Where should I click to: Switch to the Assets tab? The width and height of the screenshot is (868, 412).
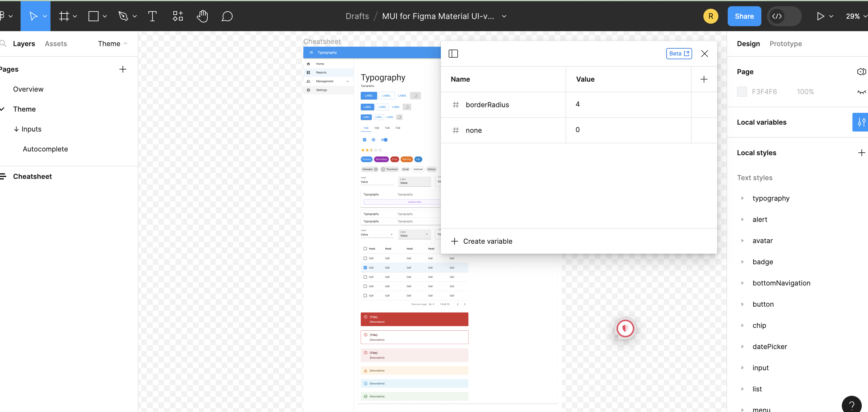[x=55, y=43]
